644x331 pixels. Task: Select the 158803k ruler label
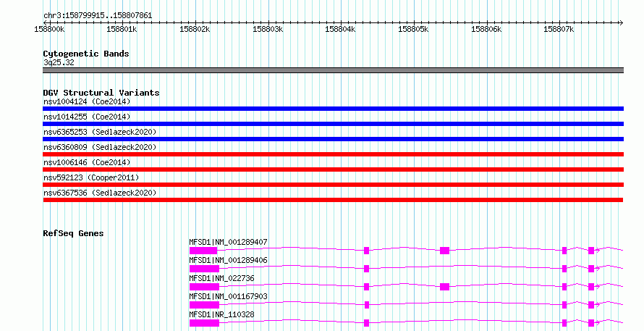tap(268, 29)
